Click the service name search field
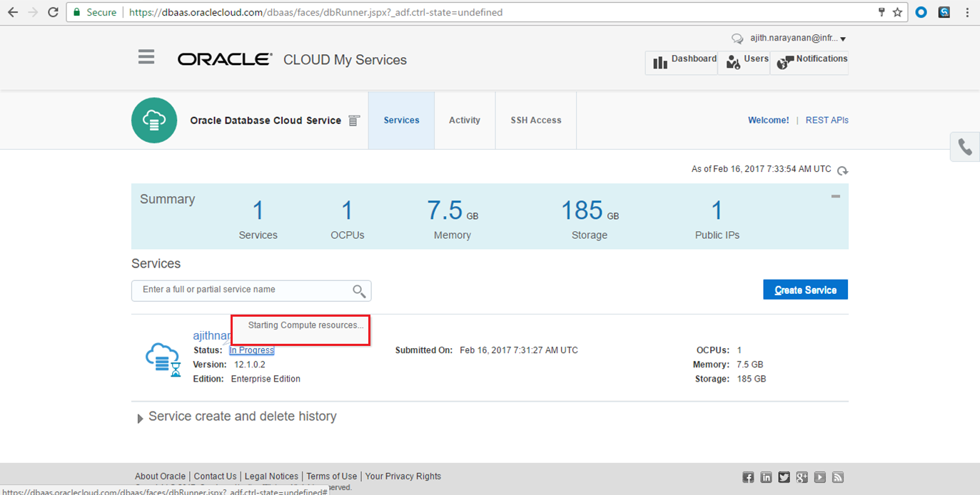The width and height of the screenshot is (980, 495). (251, 290)
